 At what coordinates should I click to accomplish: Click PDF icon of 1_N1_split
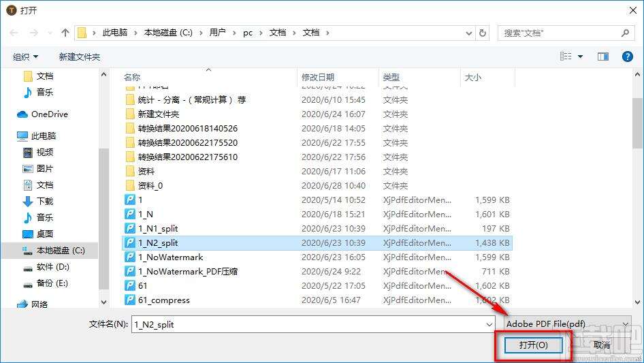(130, 229)
